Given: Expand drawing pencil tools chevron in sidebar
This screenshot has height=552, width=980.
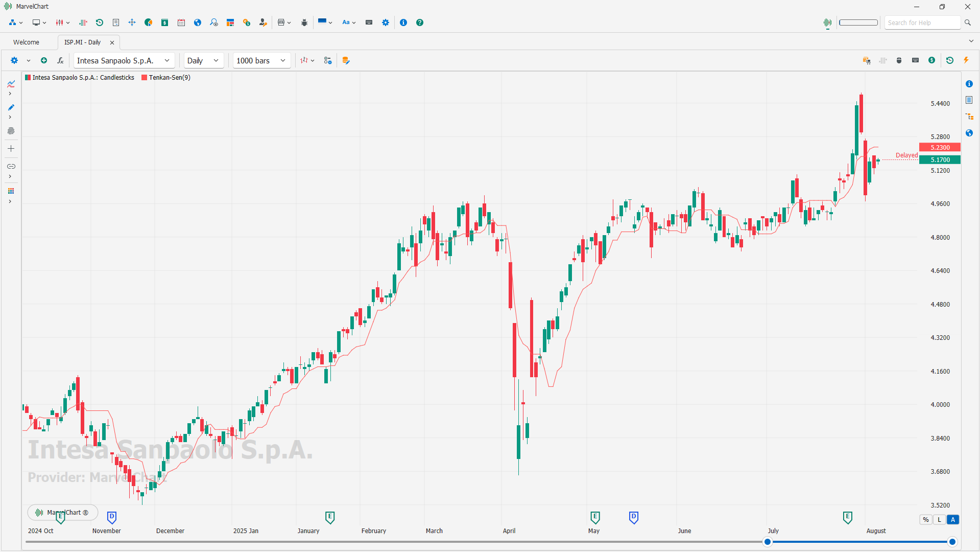Looking at the screenshot, I should point(10,117).
